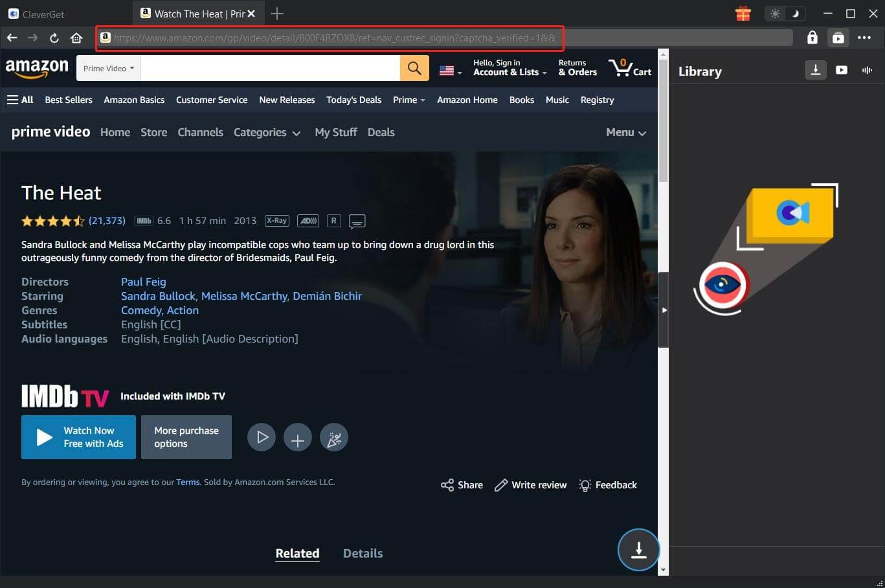The image size is (885, 588).
Task: Open the CleverGet Library downloads icon
Action: coord(815,70)
